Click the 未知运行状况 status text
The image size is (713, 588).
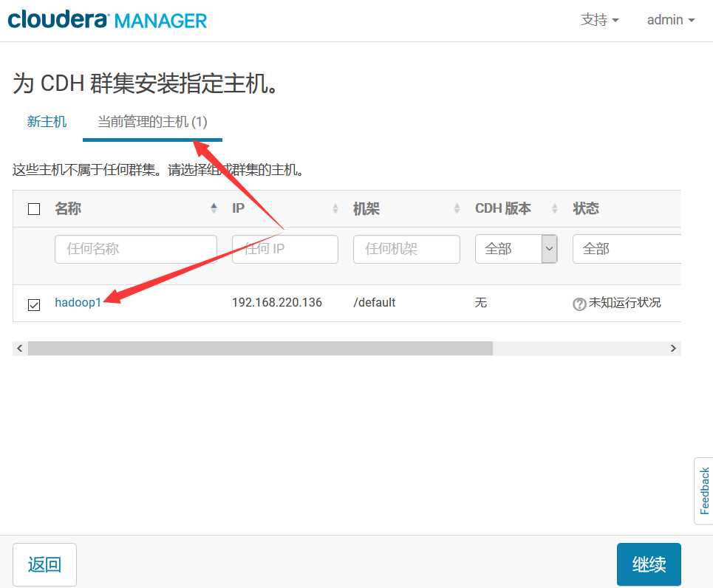624,302
